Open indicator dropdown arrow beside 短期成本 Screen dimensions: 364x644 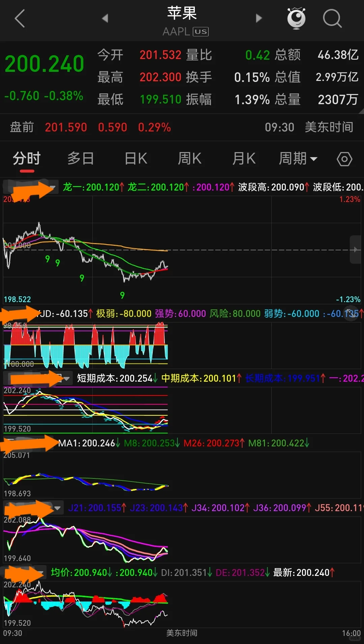[x=66, y=379]
